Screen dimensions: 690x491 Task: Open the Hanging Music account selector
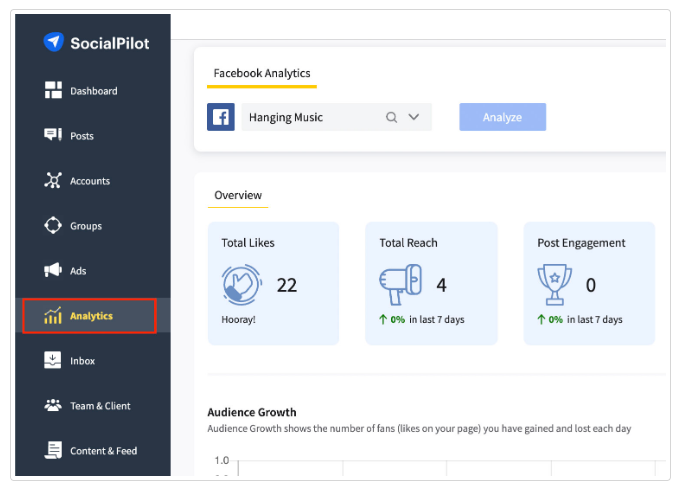pyautogui.click(x=336, y=117)
